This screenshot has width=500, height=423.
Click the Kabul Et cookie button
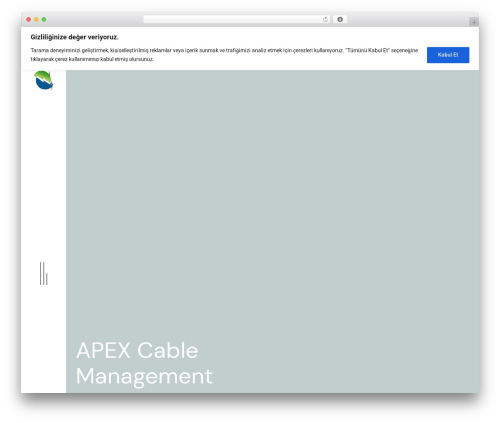448,55
